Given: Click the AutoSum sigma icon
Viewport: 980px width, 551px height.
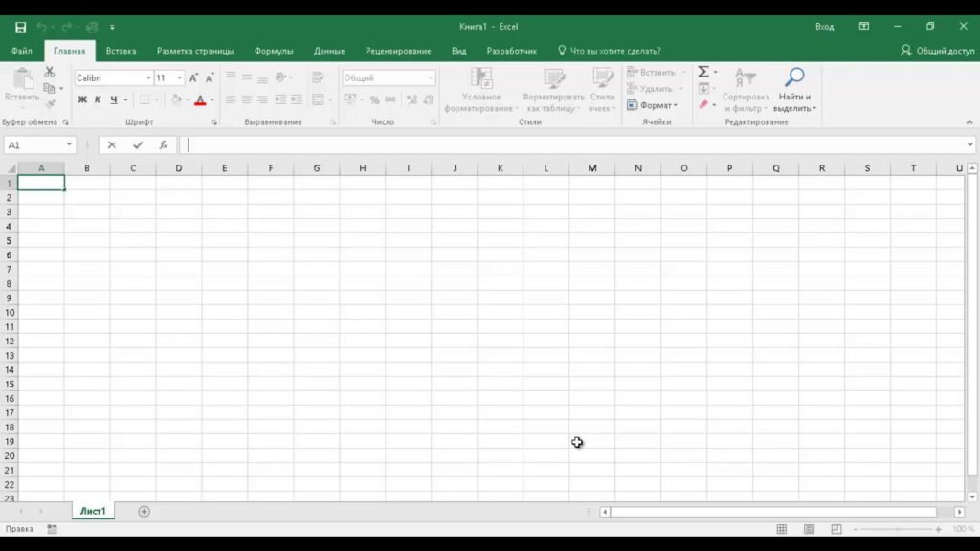Looking at the screenshot, I should [703, 72].
